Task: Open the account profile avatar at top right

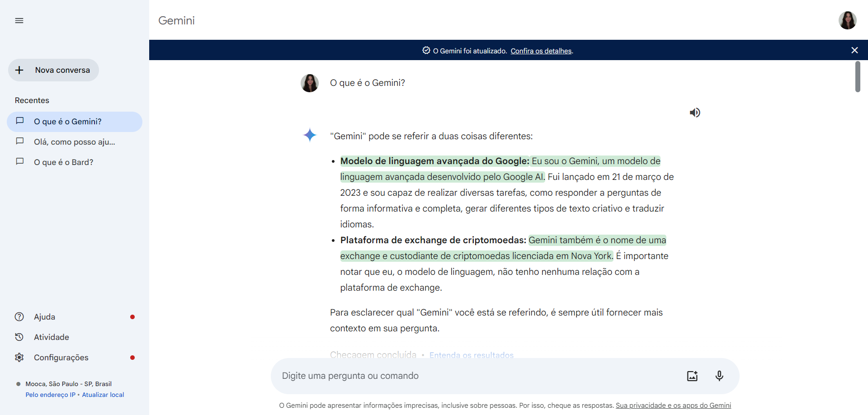Action: 847,20
